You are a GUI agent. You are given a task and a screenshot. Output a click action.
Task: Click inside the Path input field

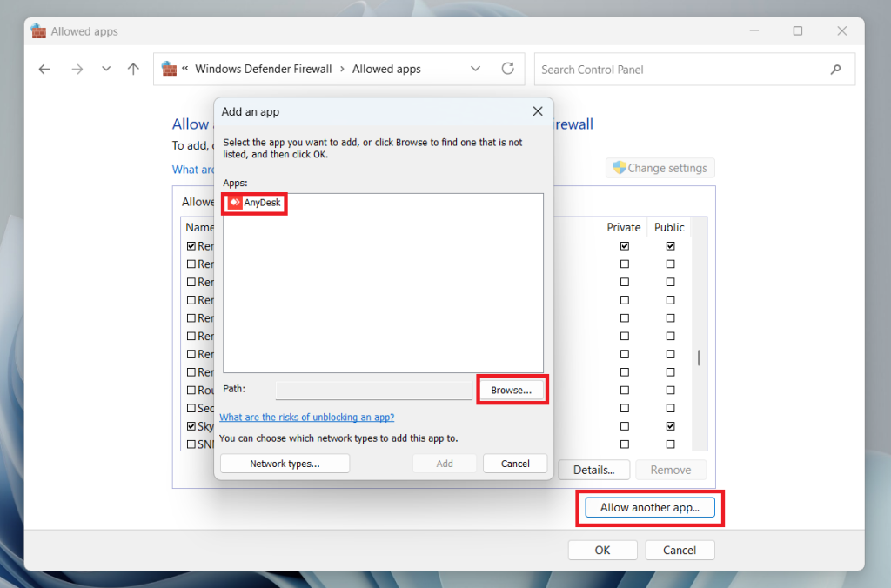[x=373, y=389]
